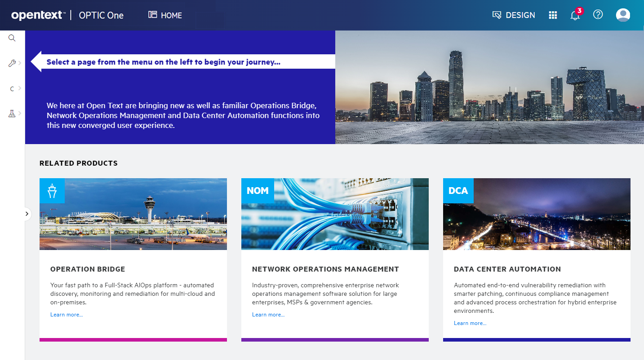Select the wrench tools icon in the sidebar
This screenshot has height=360, width=644.
pyautogui.click(x=12, y=63)
